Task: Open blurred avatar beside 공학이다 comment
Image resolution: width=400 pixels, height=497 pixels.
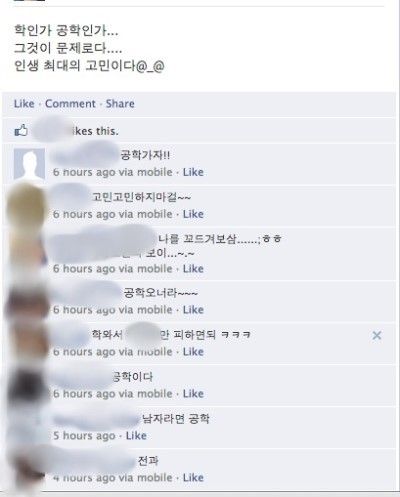Action: 28,385
